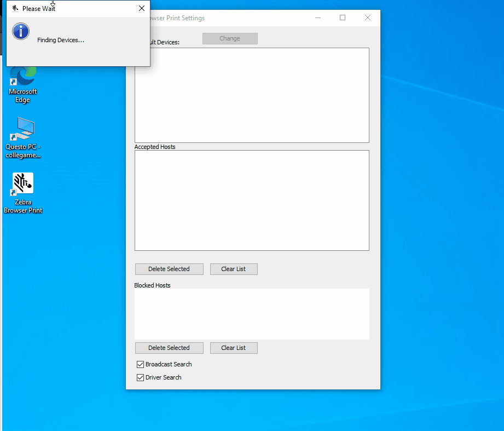
Task: Minimize the Browser Print Settings window
Action: (317, 18)
